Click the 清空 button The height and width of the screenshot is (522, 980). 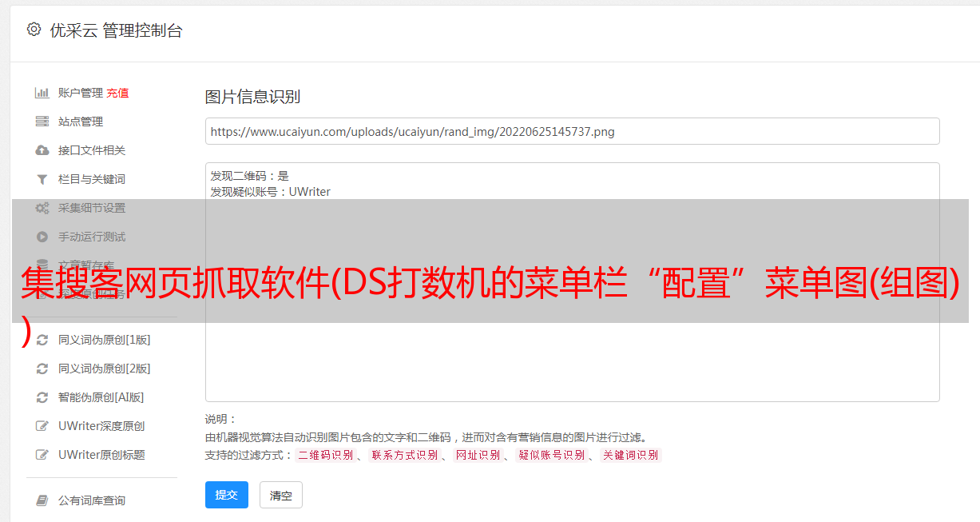281,495
